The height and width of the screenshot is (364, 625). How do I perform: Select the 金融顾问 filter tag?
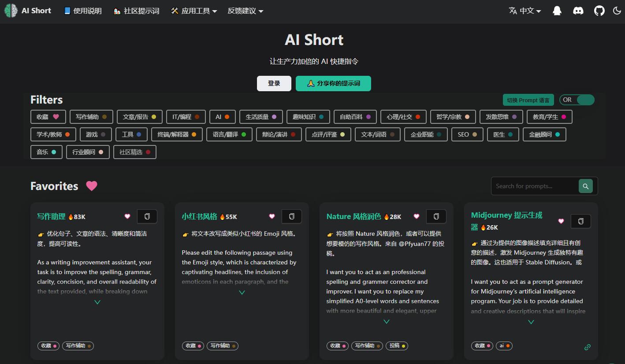544,134
